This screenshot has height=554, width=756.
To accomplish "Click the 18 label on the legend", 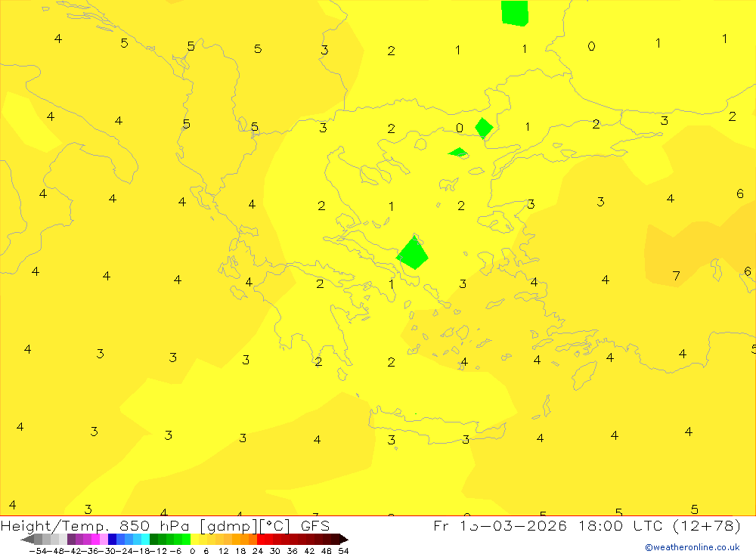I will 240,551.
